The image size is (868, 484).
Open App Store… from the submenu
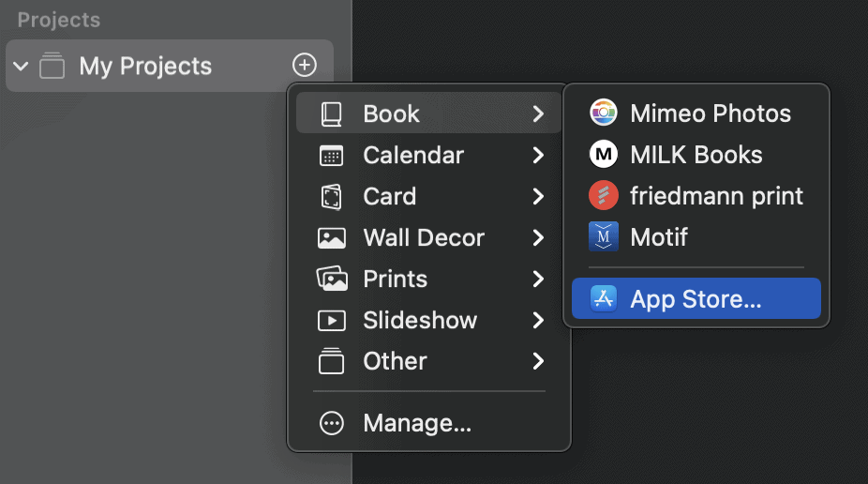click(696, 298)
